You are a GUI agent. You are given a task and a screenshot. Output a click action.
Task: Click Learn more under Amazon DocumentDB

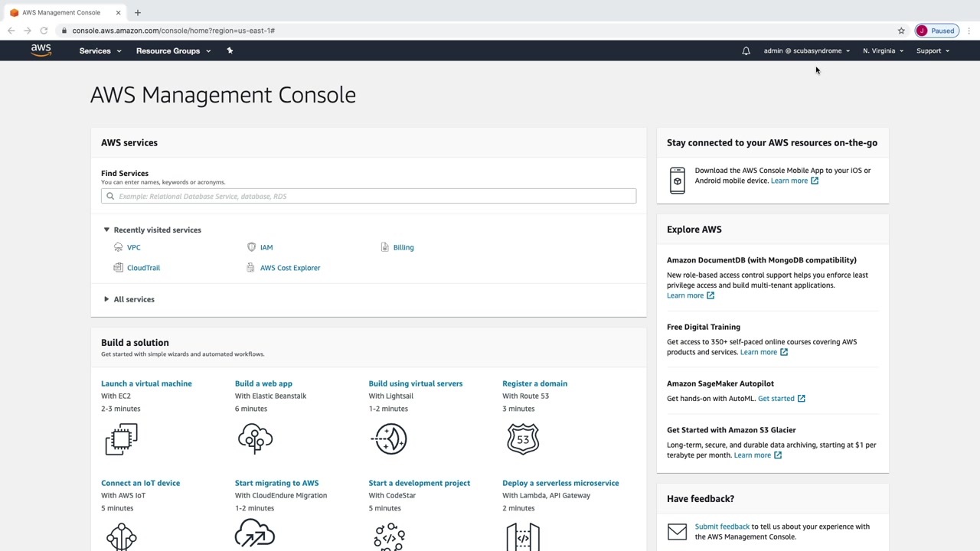685,295
